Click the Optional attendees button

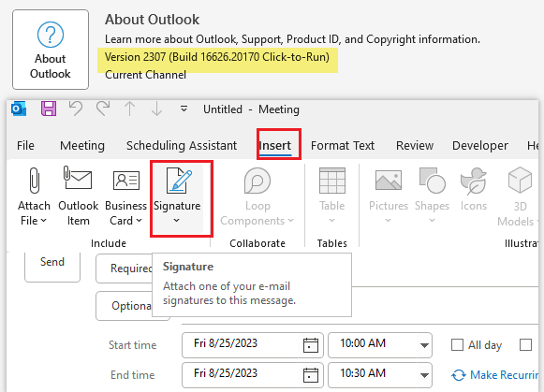[125, 306]
